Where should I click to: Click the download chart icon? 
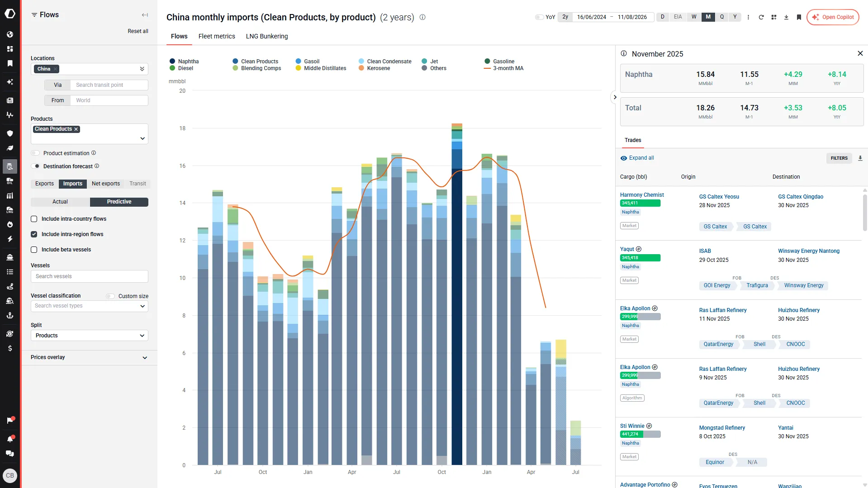coord(786,17)
